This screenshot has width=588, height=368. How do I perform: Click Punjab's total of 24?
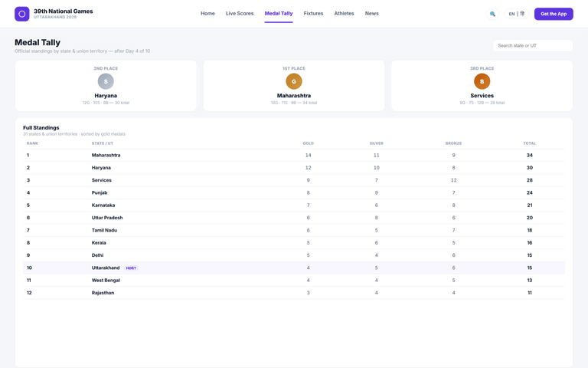tap(530, 192)
